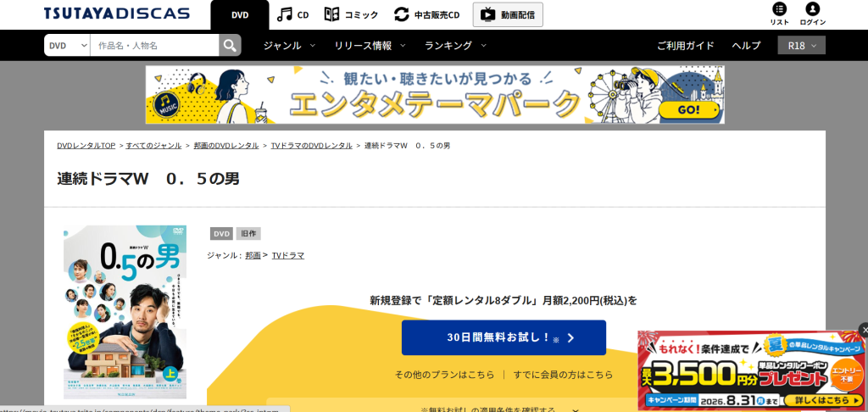Open すでに会員の方はこちら link
The width and height of the screenshot is (868, 412).
pyautogui.click(x=564, y=375)
